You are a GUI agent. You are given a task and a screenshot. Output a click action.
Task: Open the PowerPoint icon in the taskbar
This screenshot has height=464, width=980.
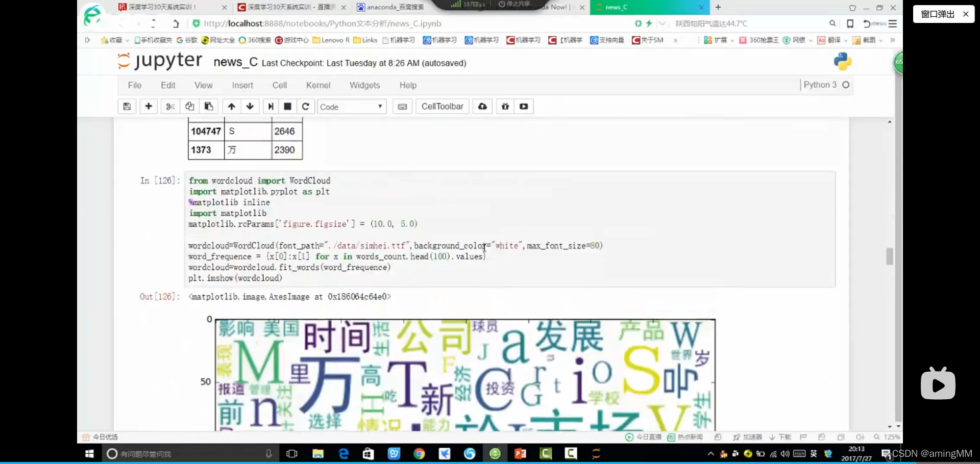click(x=520, y=454)
